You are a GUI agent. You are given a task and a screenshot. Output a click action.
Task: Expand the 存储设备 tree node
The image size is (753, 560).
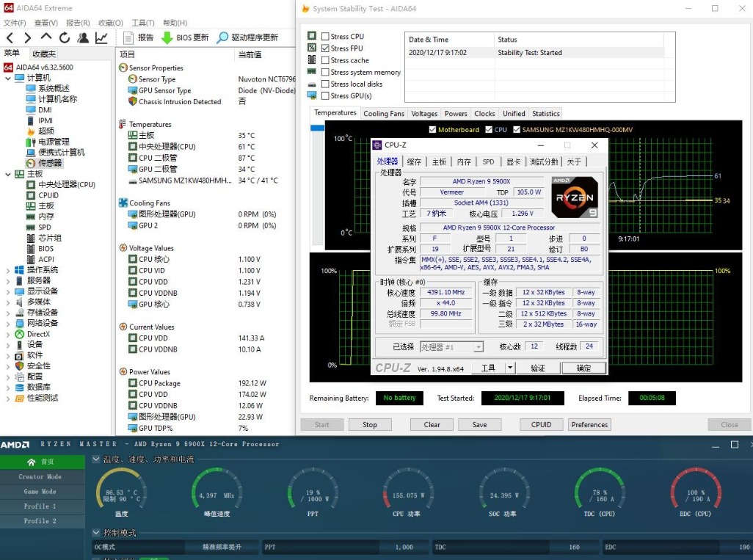point(7,313)
